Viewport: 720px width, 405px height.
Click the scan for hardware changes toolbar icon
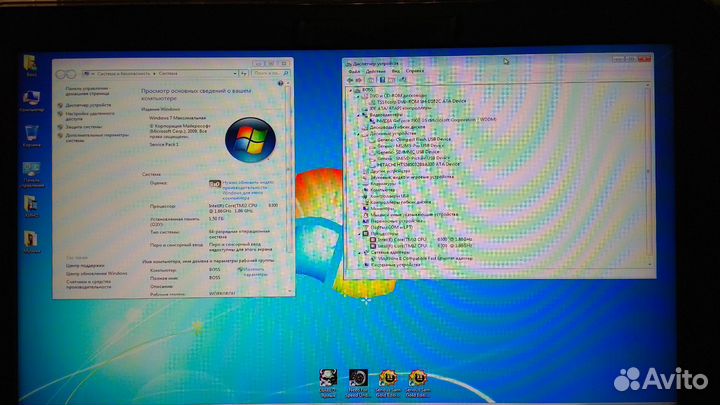[x=403, y=80]
